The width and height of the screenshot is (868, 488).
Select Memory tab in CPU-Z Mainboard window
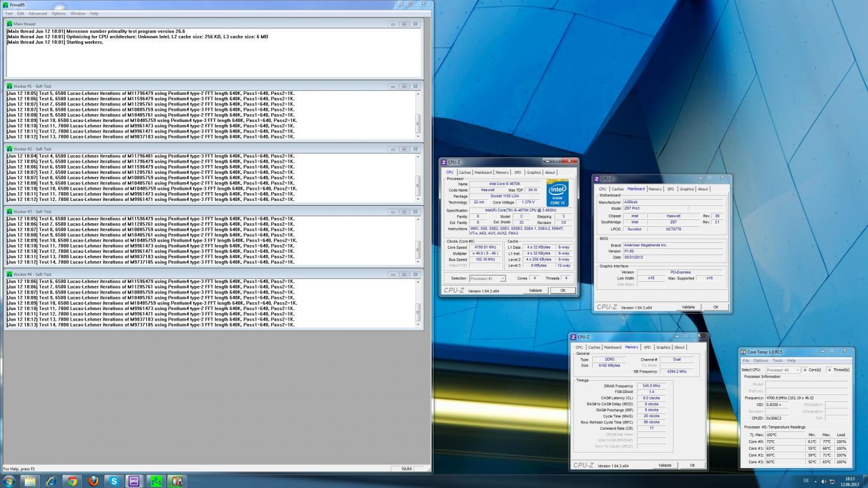(655, 189)
